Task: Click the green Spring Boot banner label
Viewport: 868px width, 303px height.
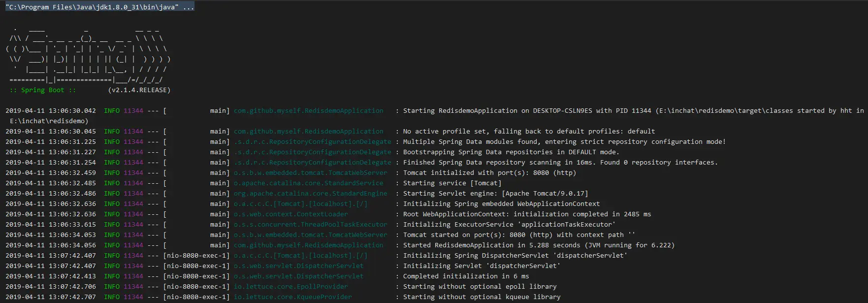Action: pos(42,90)
